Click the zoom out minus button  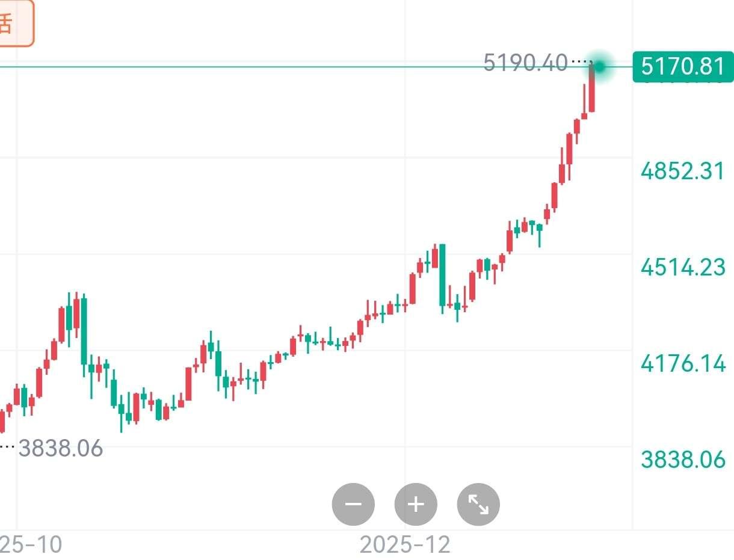click(353, 504)
